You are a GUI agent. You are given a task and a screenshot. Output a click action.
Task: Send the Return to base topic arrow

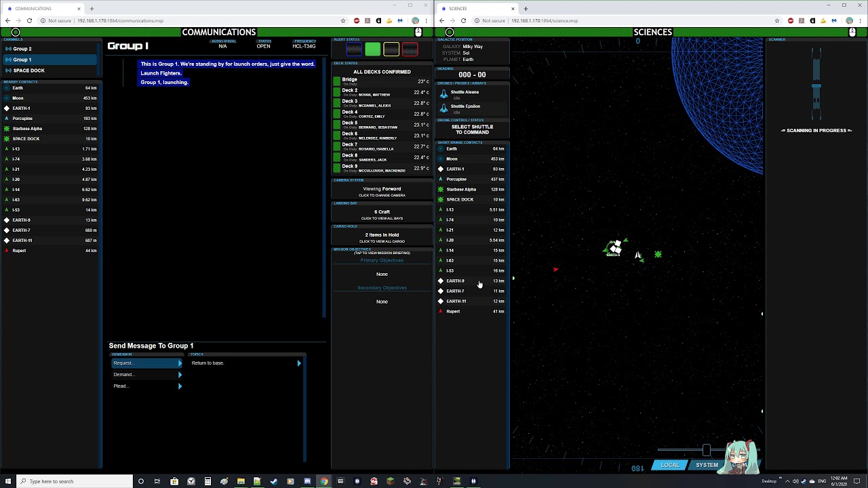[x=299, y=363]
